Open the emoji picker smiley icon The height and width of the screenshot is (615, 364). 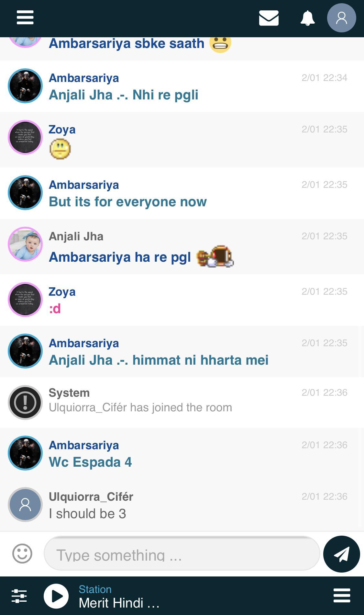point(22,553)
